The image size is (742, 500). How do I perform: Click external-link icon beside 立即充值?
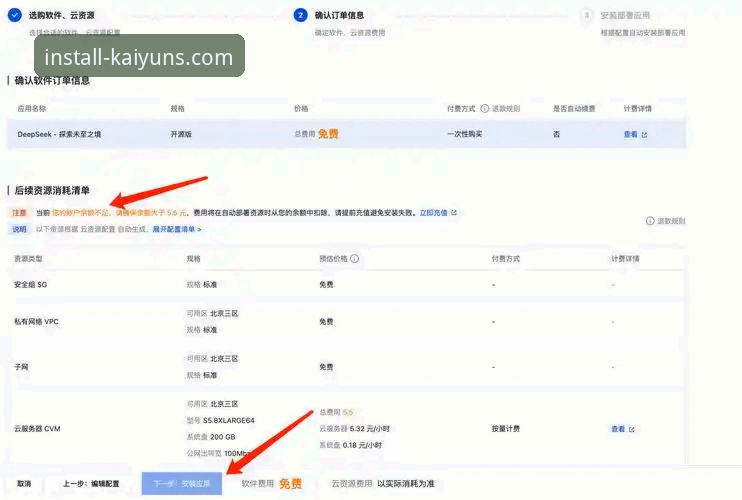tap(454, 213)
